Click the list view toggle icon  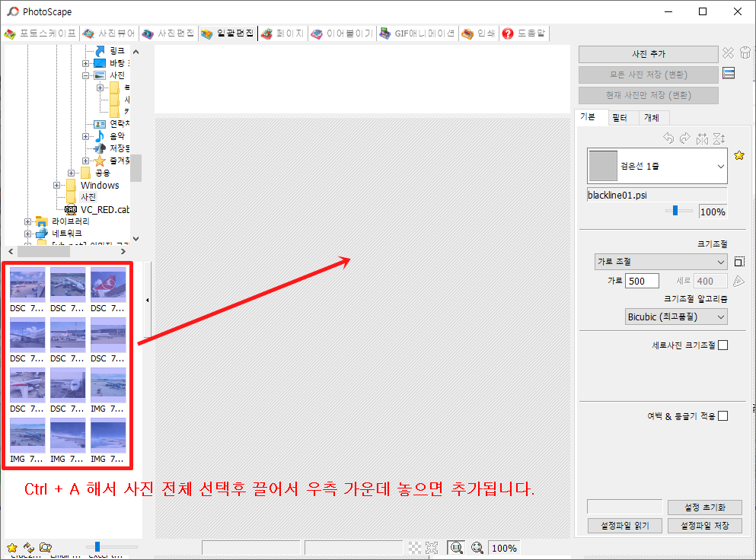[x=729, y=73]
